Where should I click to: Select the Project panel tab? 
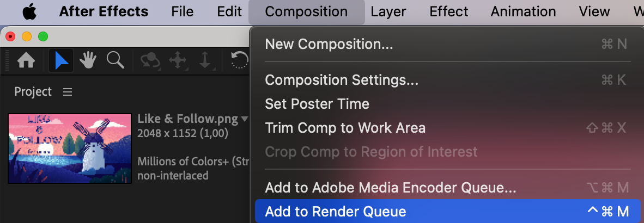click(x=33, y=92)
